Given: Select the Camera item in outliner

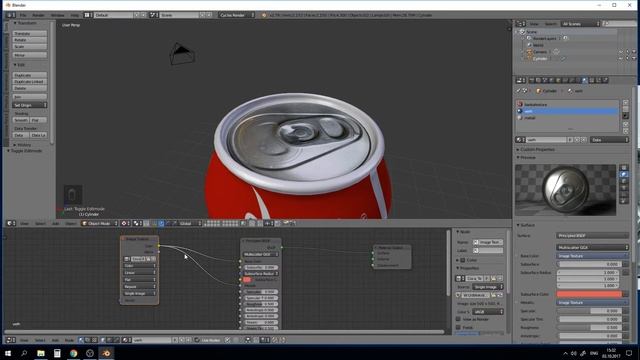Looking at the screenshot, I should coord(540,52).
